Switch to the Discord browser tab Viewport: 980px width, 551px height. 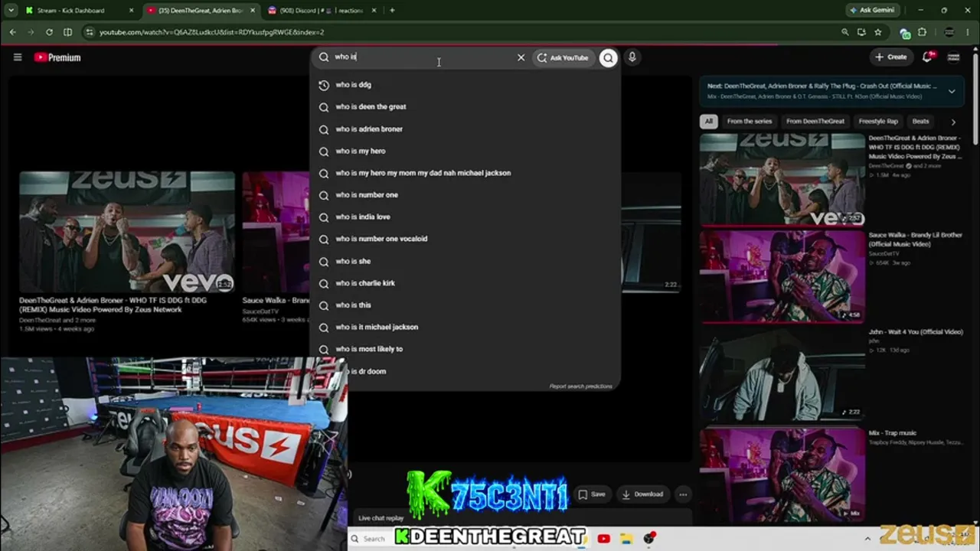click(322, 11)
